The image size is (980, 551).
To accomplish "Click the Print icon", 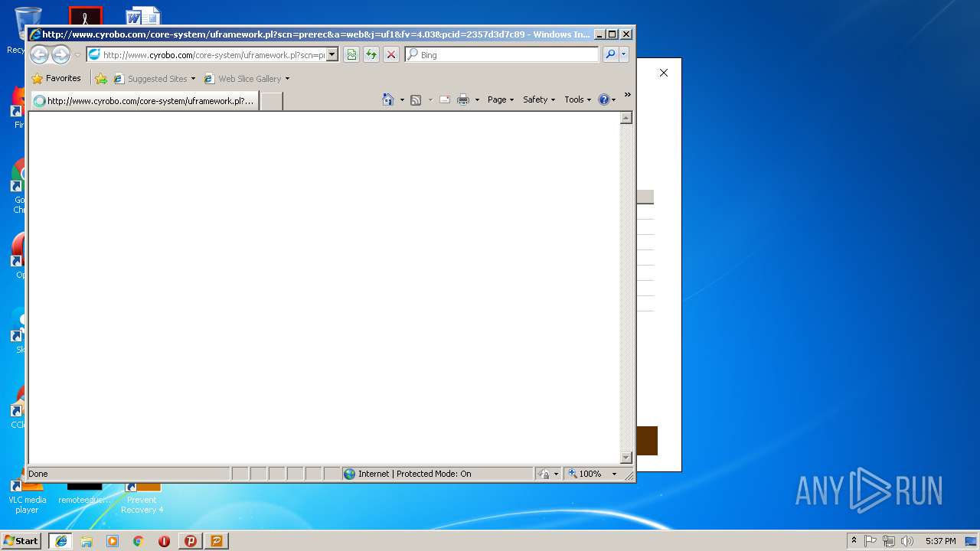I will pyautogui.click(x=463, y=99).
